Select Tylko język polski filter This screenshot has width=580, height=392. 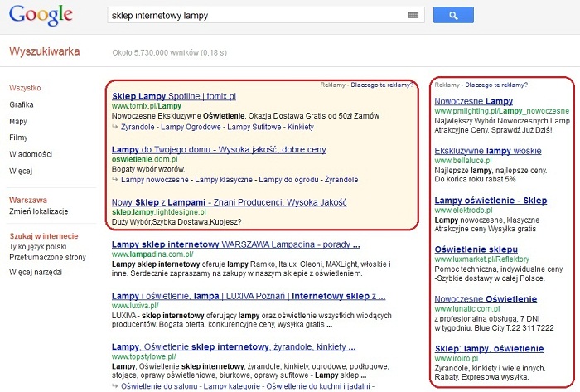click(x=38, y=247)
